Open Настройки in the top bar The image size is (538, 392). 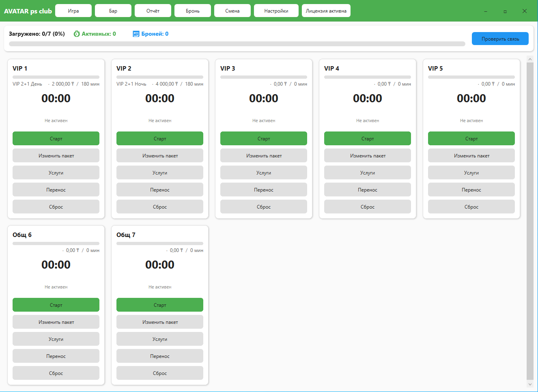click(x=276, y=11)
